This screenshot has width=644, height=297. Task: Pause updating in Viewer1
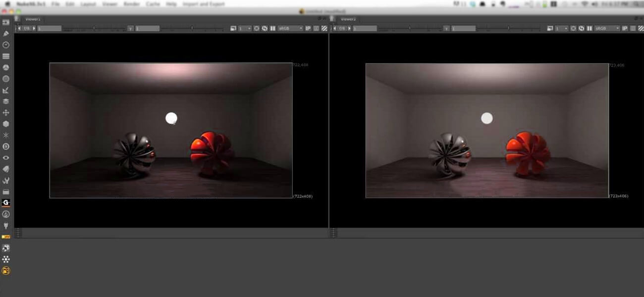click(272, 29)
